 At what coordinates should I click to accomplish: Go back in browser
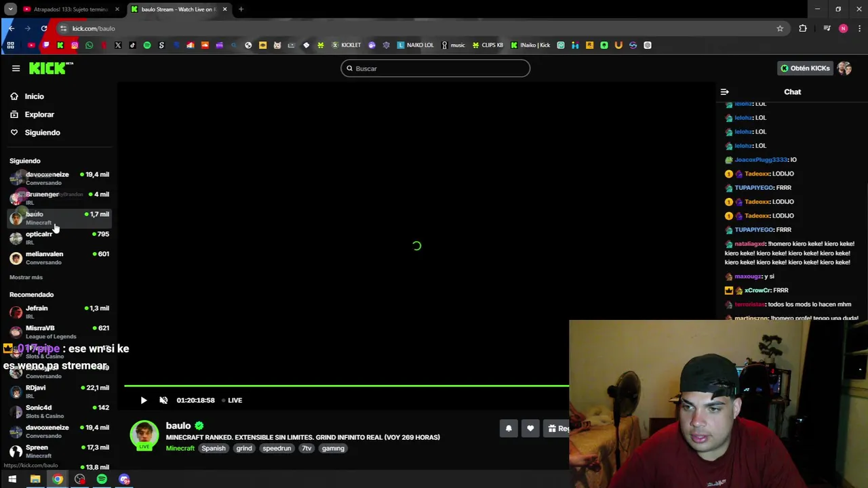(11, 28)
